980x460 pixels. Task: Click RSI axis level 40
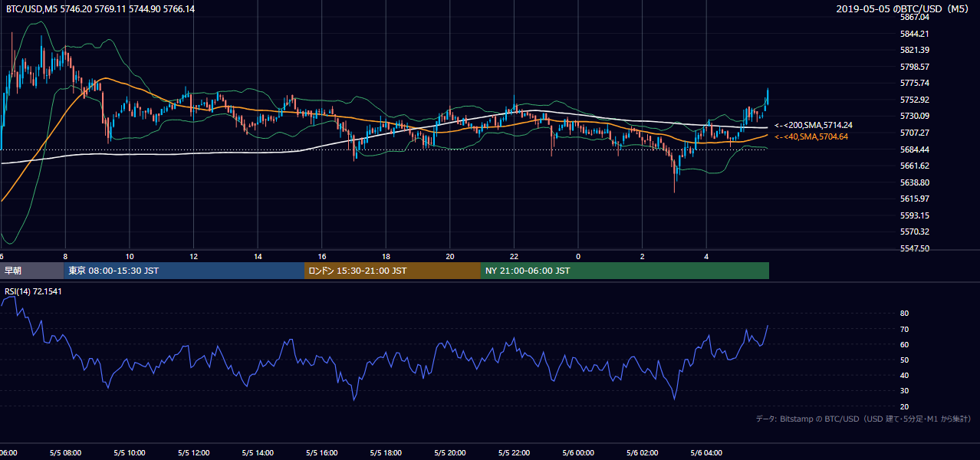pyautogui.click(x=904, y=375)
